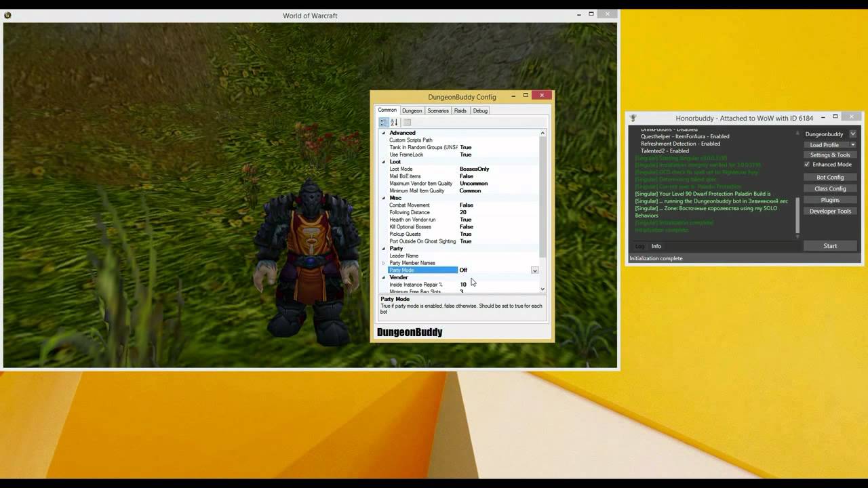Click the Following Distance value 20

[x=463, y=212]
